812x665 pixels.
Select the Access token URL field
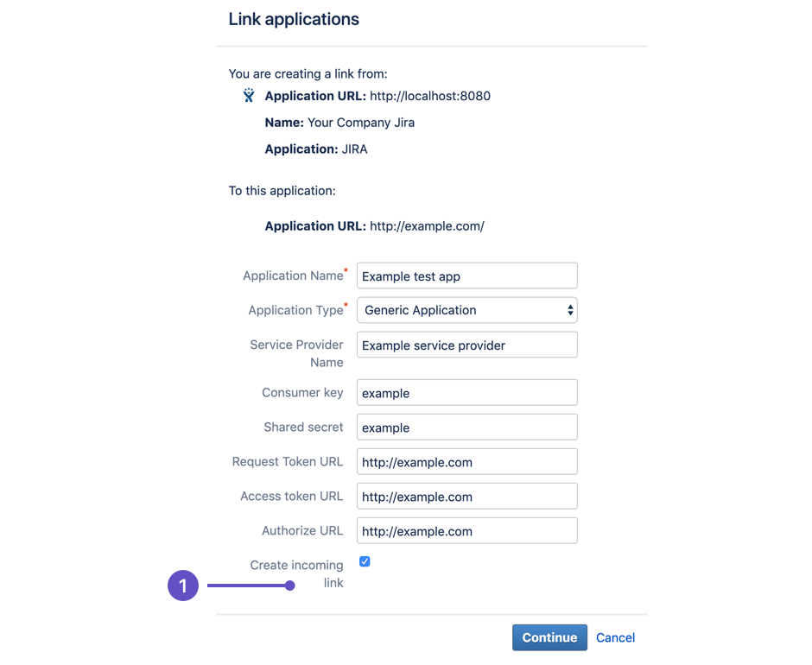pyautogui.click(x=466, y=496)
